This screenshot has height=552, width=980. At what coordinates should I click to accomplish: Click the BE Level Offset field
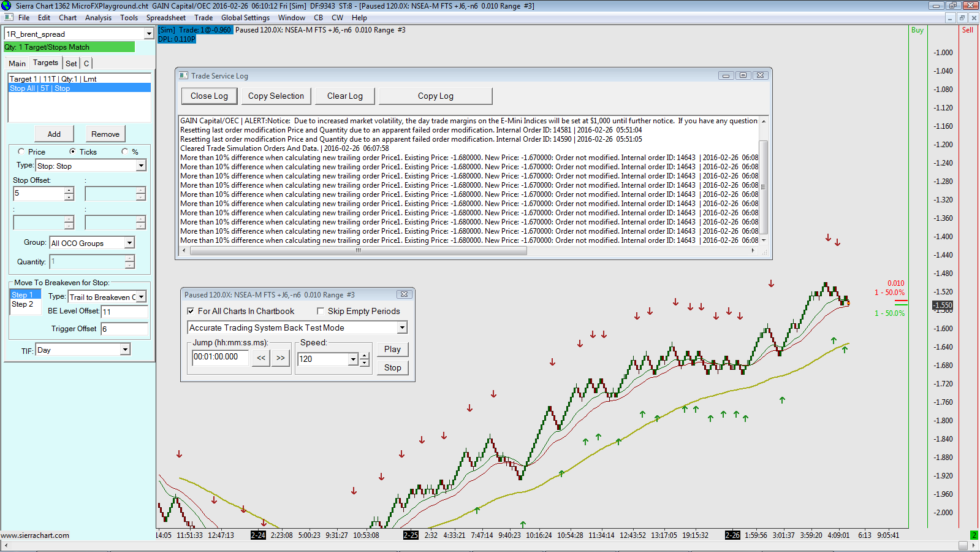[x=124, y=312]
